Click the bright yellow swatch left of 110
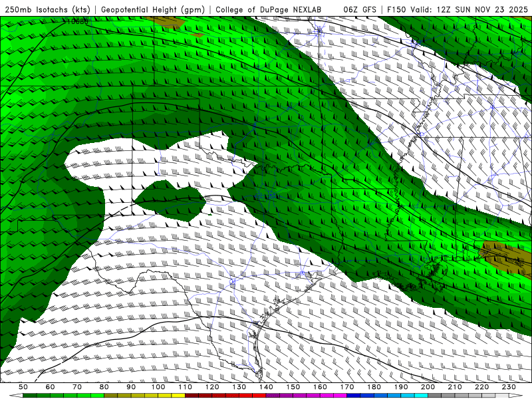532x399 pixels. click(x=178, y=396)
